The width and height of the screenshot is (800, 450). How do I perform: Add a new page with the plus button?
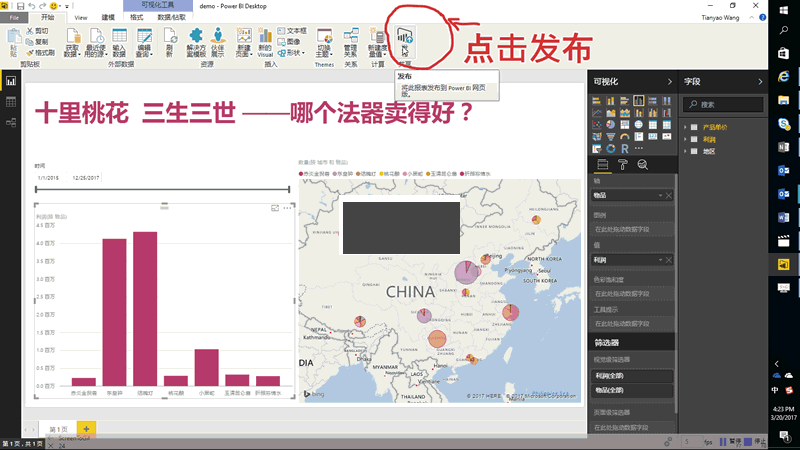tap(87, 428)
